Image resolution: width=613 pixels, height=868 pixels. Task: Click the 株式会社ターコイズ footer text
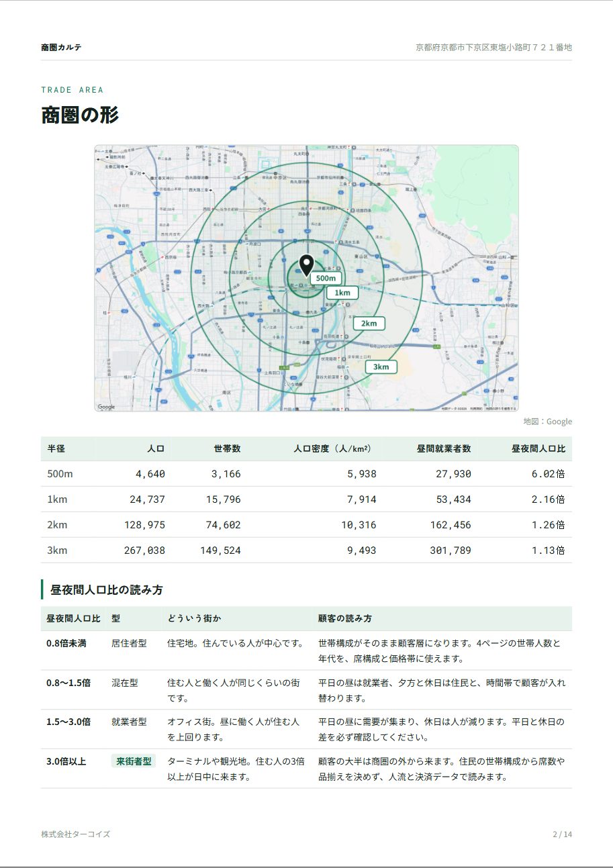coord(75,834)
